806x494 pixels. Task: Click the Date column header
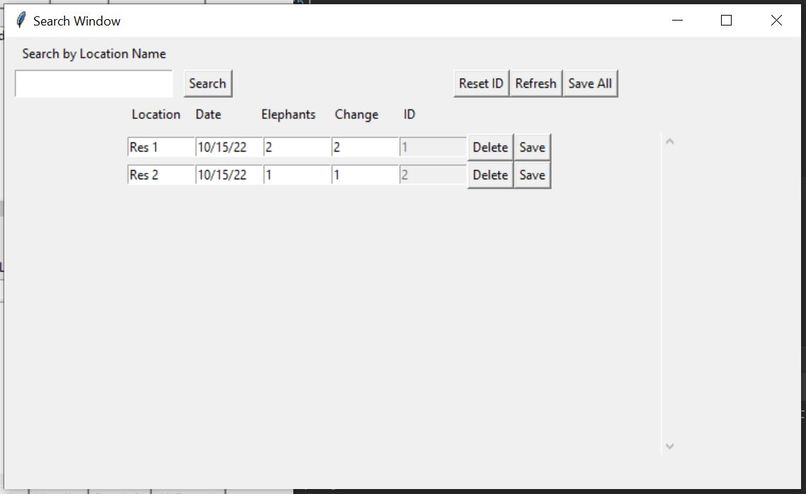[x=208, y=115]
